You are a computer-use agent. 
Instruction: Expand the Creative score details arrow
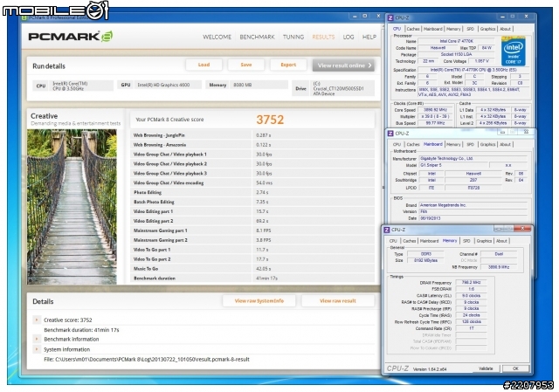(x=37, y=320)
